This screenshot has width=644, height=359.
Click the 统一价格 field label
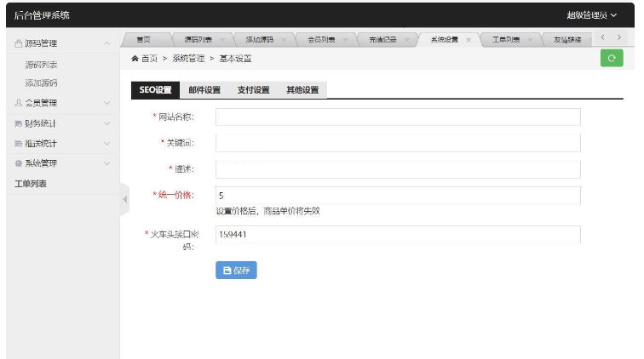pyautogui.click(x=173, y=195)
